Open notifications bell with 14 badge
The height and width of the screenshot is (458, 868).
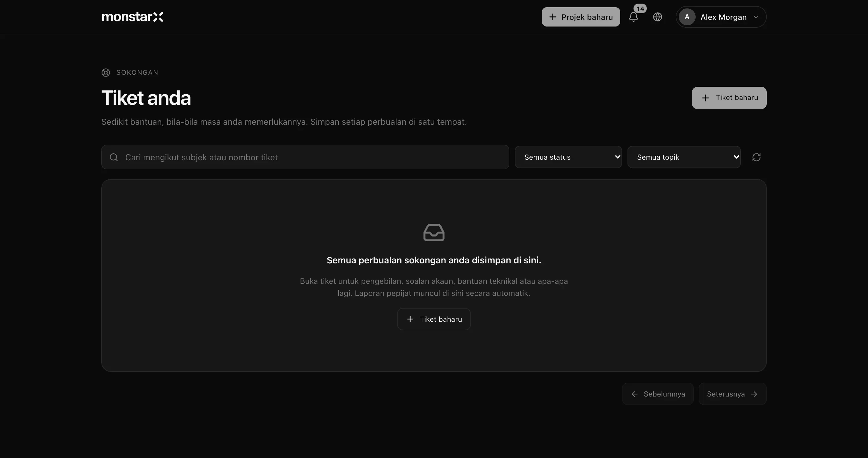pyautogui.click(x=634, y=17)
